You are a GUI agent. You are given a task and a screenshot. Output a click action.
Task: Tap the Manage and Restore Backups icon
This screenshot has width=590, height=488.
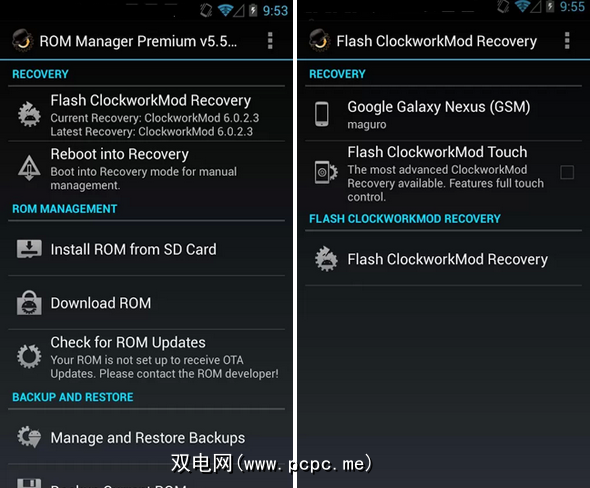(29, 437)
